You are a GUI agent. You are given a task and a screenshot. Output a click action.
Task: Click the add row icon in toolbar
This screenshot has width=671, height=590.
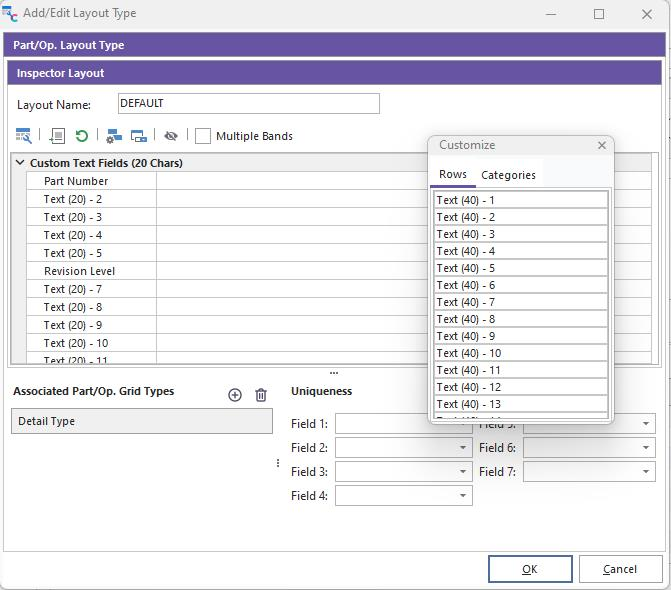pyautogui.click(x=57, y=136)
